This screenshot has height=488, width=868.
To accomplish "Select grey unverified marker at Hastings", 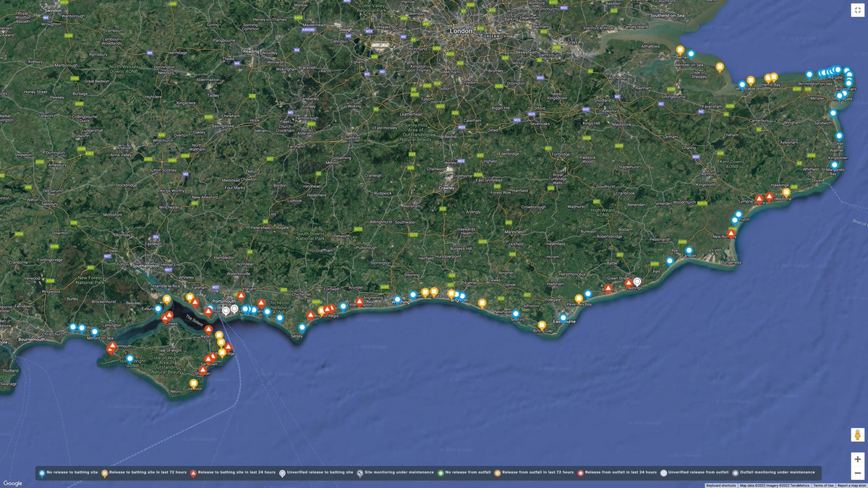I will [x=637, y=282].
